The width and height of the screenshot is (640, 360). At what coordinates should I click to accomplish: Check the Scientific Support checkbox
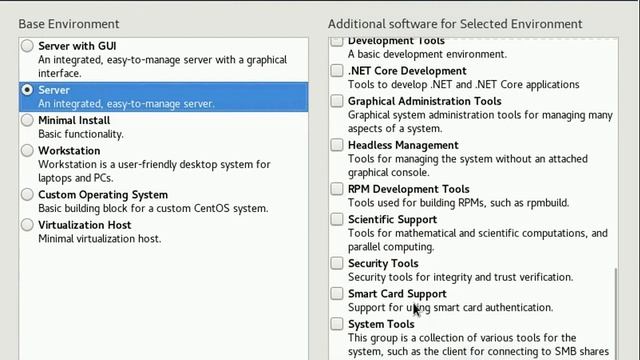click(337, 219)
